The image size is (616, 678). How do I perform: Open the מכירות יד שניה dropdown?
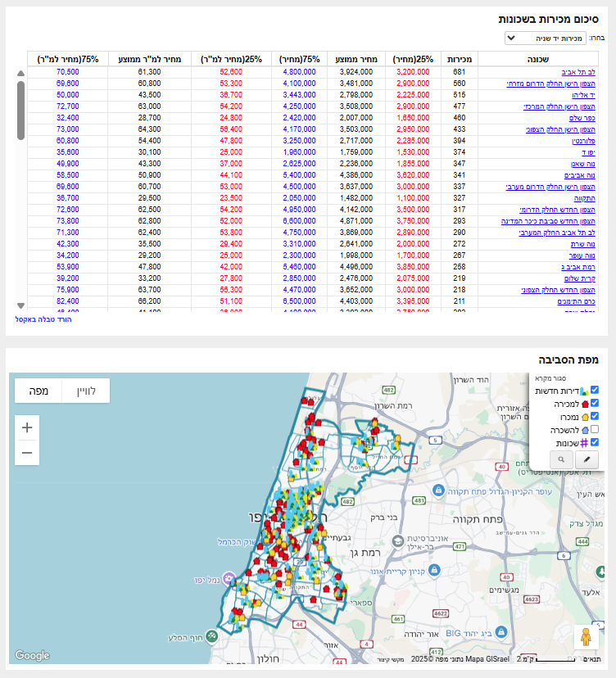544,38
